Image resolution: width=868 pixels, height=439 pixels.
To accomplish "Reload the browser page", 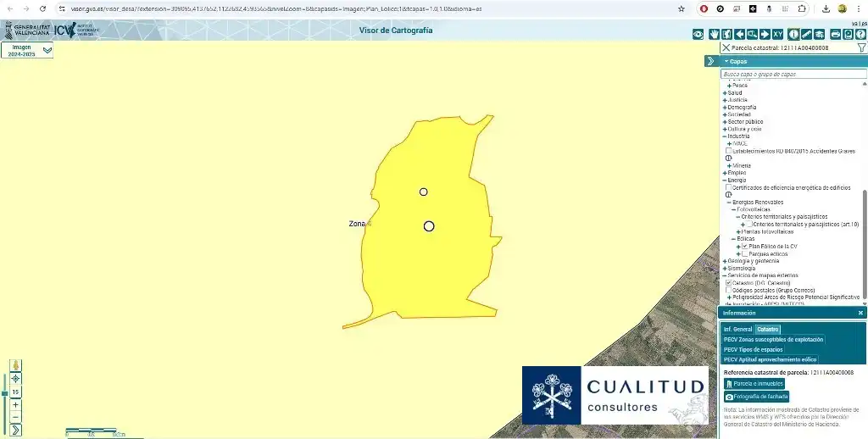I will pos(43,8).
